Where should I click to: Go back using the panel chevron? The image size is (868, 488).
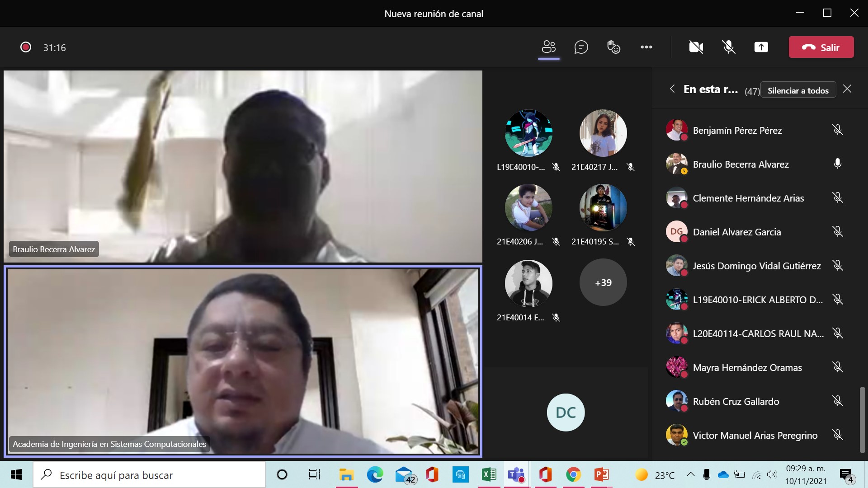pos(672,89)
